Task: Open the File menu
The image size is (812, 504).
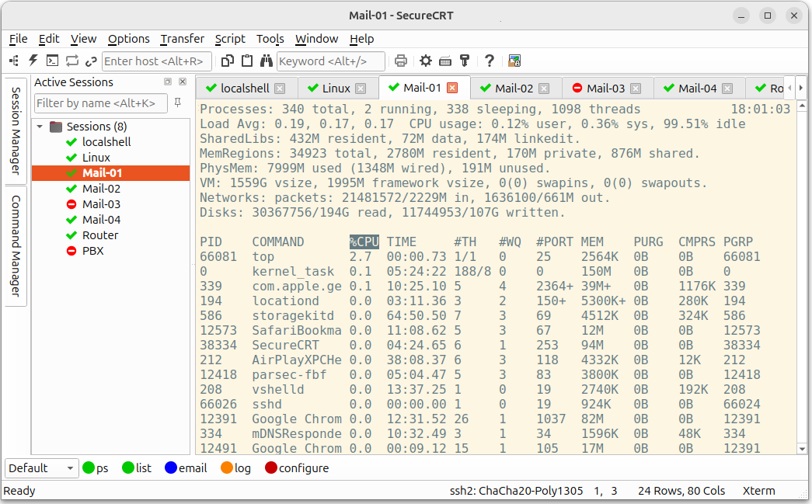Action: point(18,39)
